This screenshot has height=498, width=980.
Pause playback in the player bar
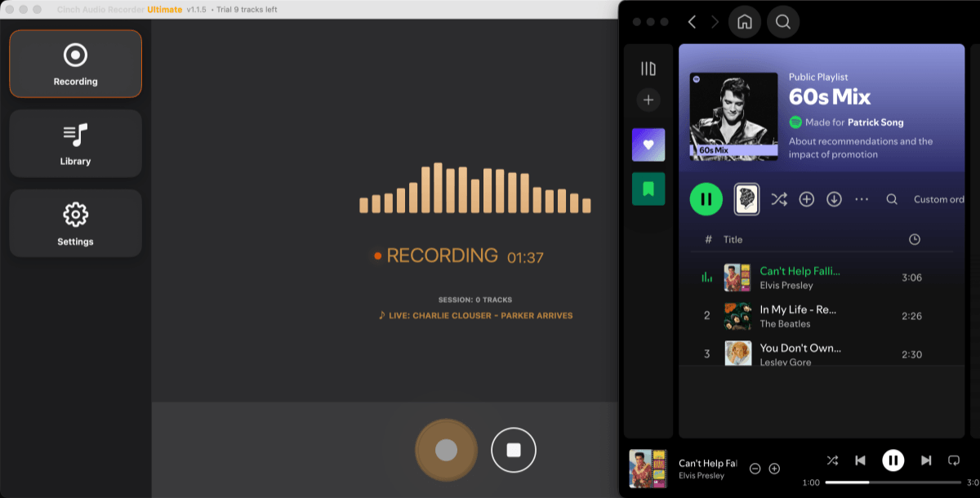(893, 460)
